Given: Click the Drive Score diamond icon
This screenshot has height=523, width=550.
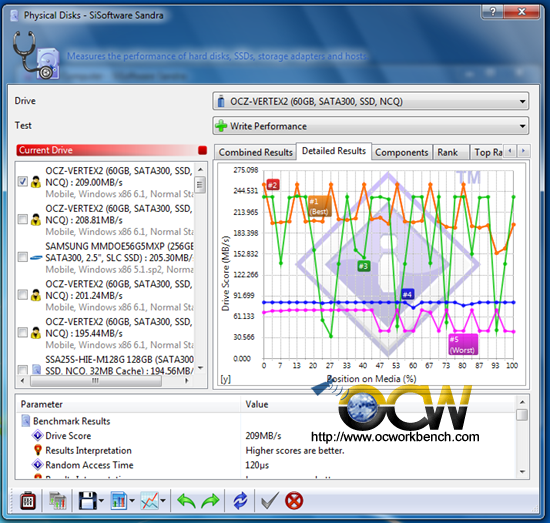Looking at the screenshot, I should pos(38,436).
